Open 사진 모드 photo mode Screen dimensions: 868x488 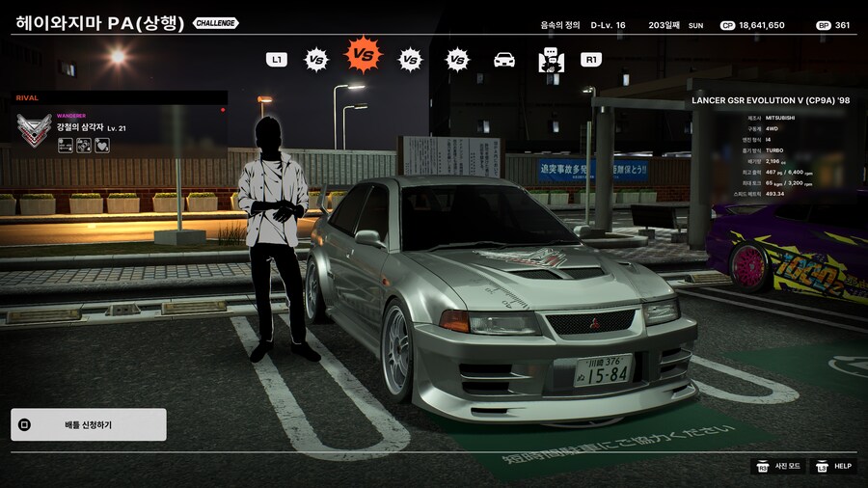780,466
